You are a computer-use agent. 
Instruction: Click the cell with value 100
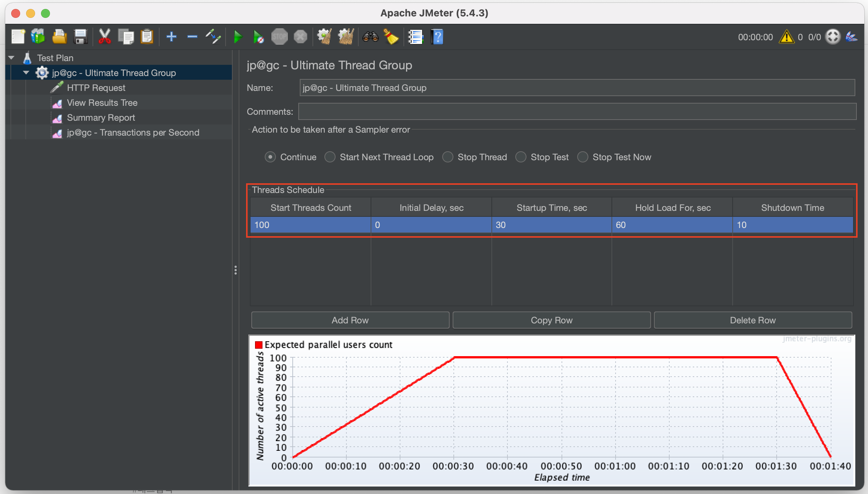tap(311, 225)
